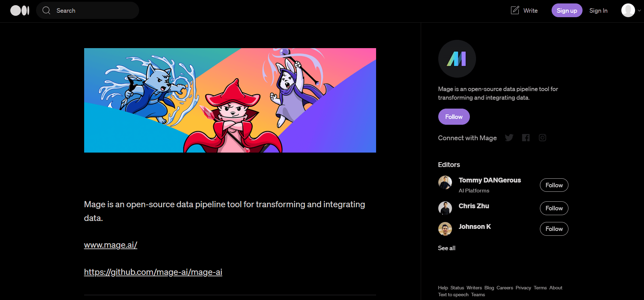Click into the Search input field
The height and width of the screenshot is (300, 644).
pos(93,11)
